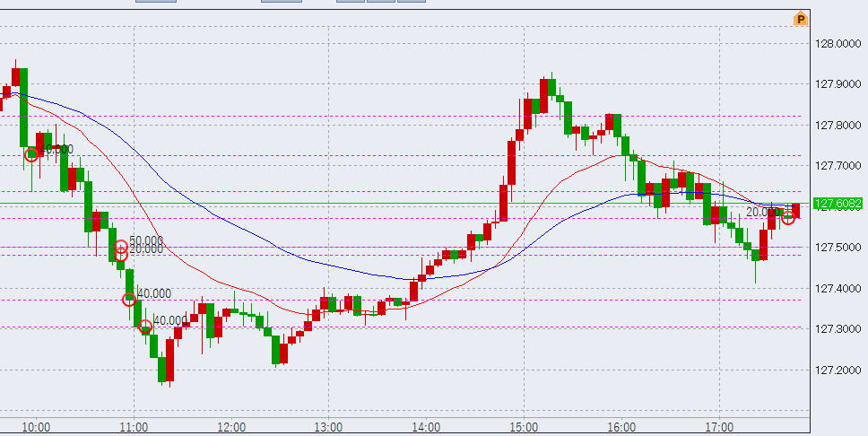Click the 17:00 time axis label
This screenshot has width=868, height=436.
point(720,427)
